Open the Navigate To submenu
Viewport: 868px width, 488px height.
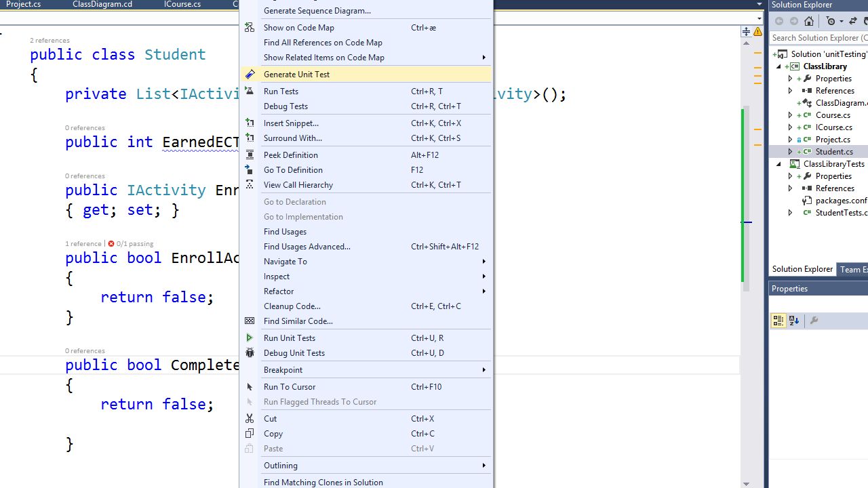coord(366,262)
